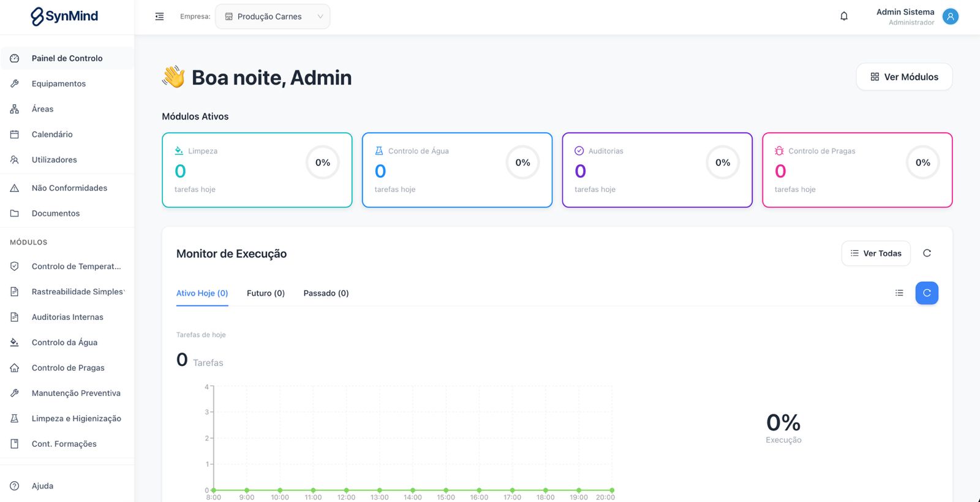980x502 pixels.
Task: Click the Ver Módulos button
Action: tap(904, 77)
